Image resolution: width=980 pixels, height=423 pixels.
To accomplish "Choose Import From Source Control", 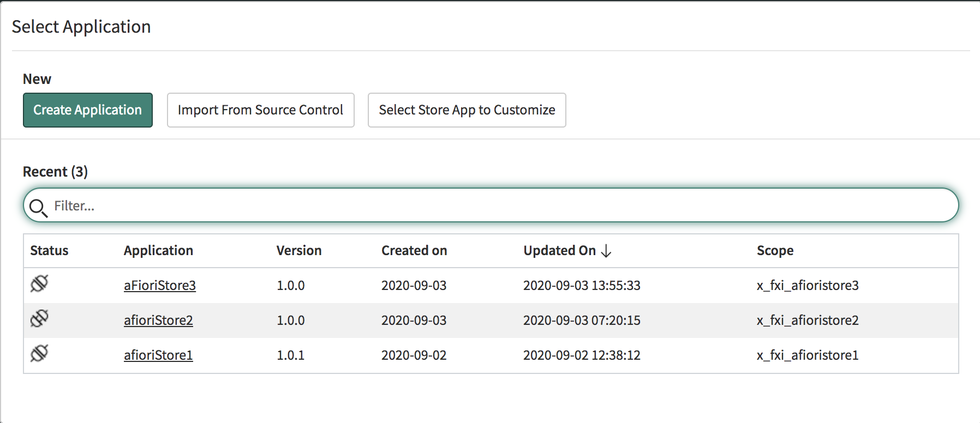I will 260,110.
